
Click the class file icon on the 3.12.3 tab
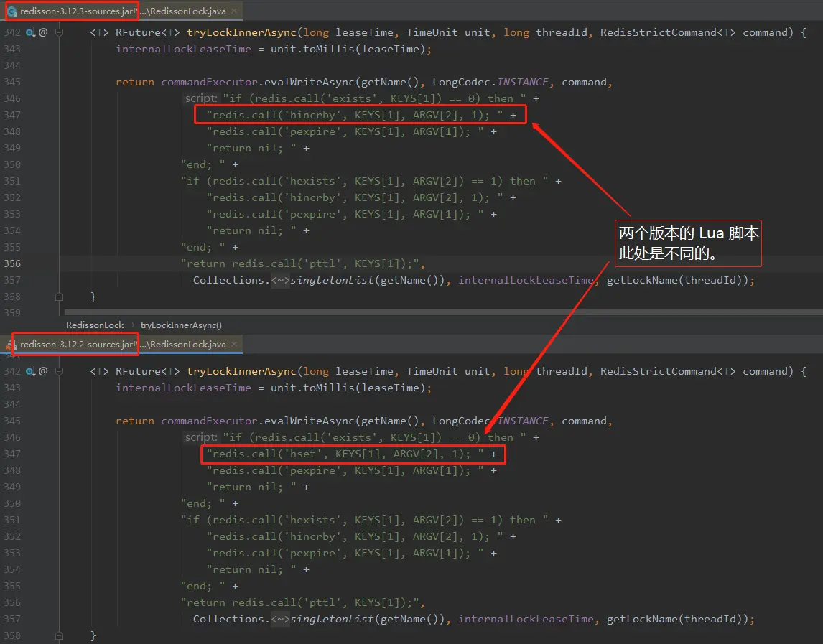tap(12, 11)
